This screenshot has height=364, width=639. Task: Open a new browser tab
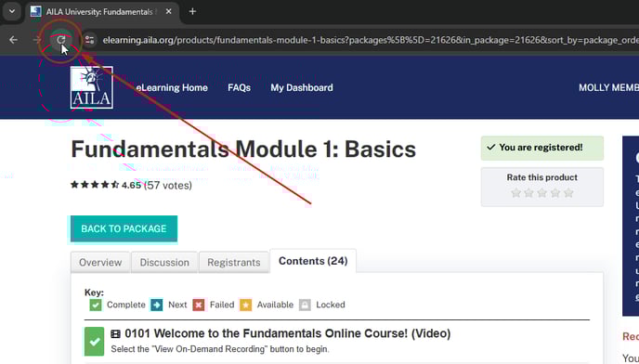pyautogui.click(x=192, y=11)
